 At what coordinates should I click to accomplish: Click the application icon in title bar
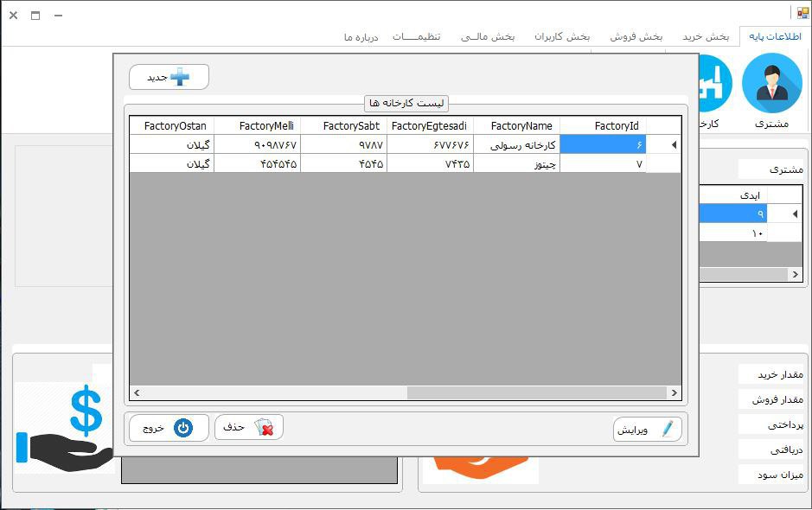coord(802,14)
